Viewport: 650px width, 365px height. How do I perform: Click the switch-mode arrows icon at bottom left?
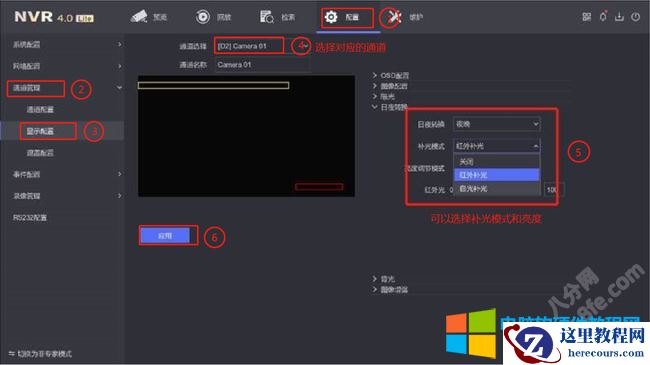(12, 354)
